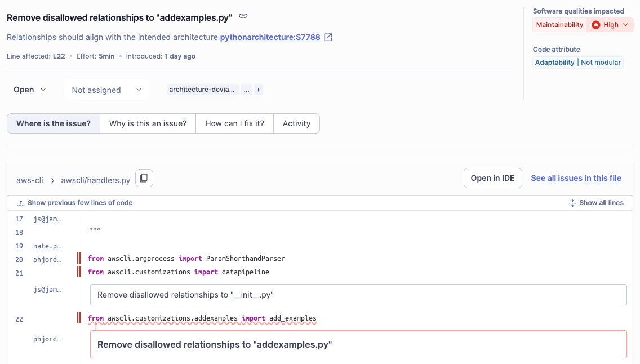This screenshot has width=640, height=364.
Task: Follow the See all issues in this file link
Action: point(576,178)
